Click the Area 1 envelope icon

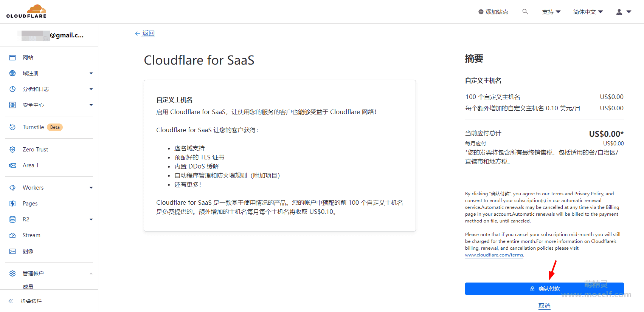(12, 165)
